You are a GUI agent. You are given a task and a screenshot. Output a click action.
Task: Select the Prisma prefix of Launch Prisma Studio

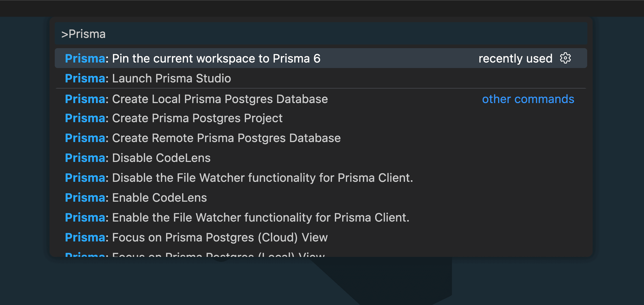84,78
